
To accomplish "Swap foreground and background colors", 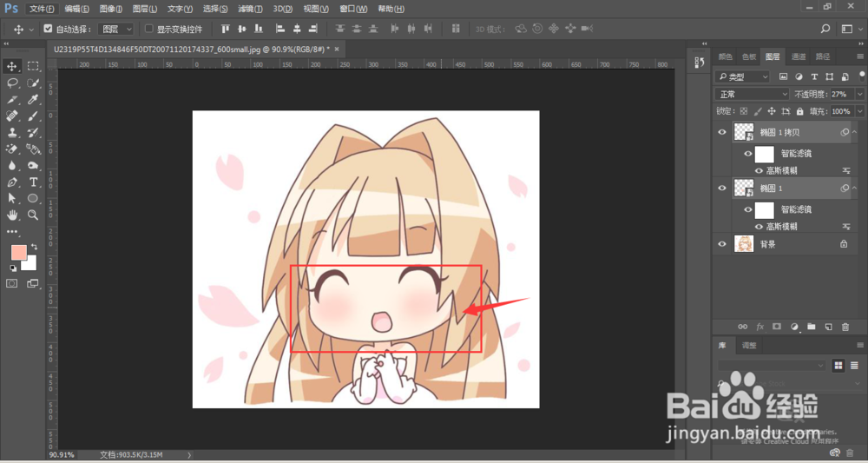I will click(x=35, y=247).
